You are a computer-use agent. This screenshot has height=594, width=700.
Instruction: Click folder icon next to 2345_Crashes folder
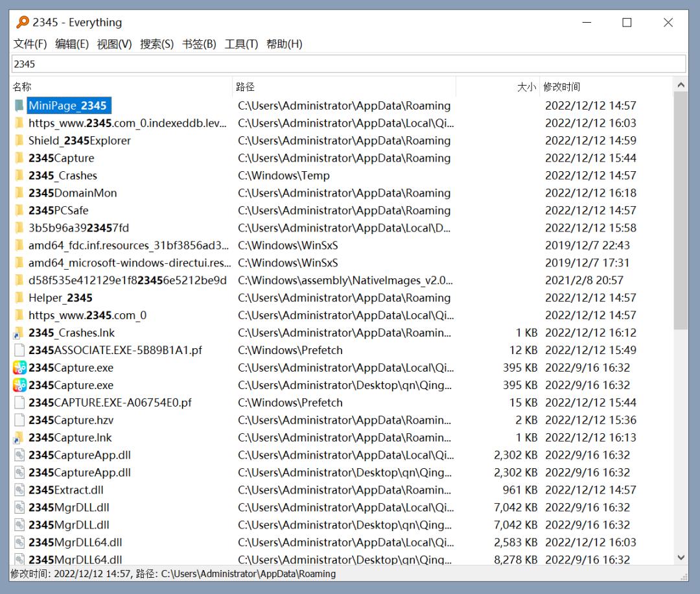[x=19, y=176]
